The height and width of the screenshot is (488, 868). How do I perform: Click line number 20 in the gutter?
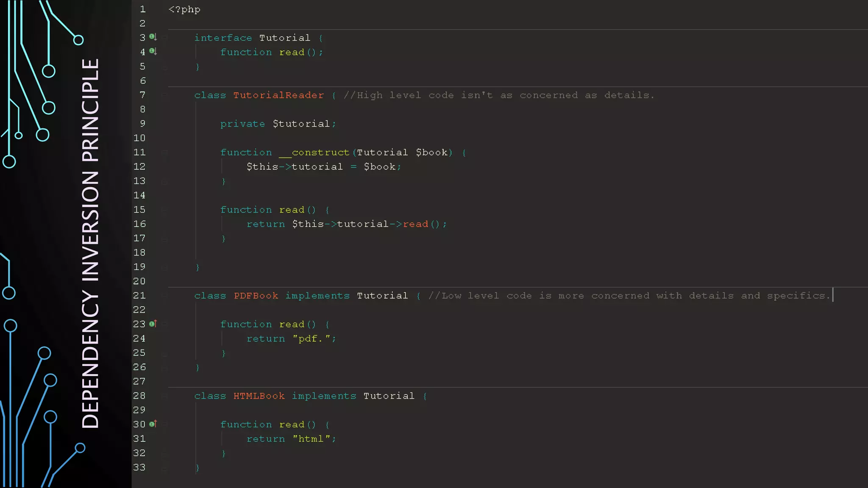tap(139, 281)
